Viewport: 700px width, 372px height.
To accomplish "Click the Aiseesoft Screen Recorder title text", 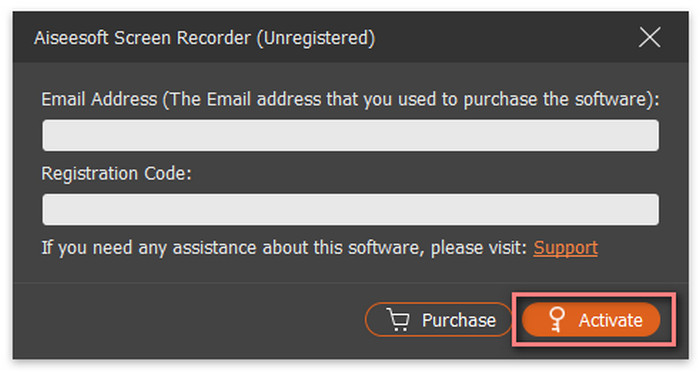I will pyautogui.click(x=143, y=38).
